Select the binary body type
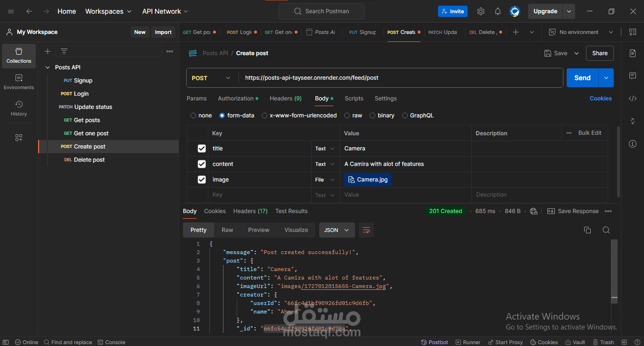644x346 pixels. (372, 115)
